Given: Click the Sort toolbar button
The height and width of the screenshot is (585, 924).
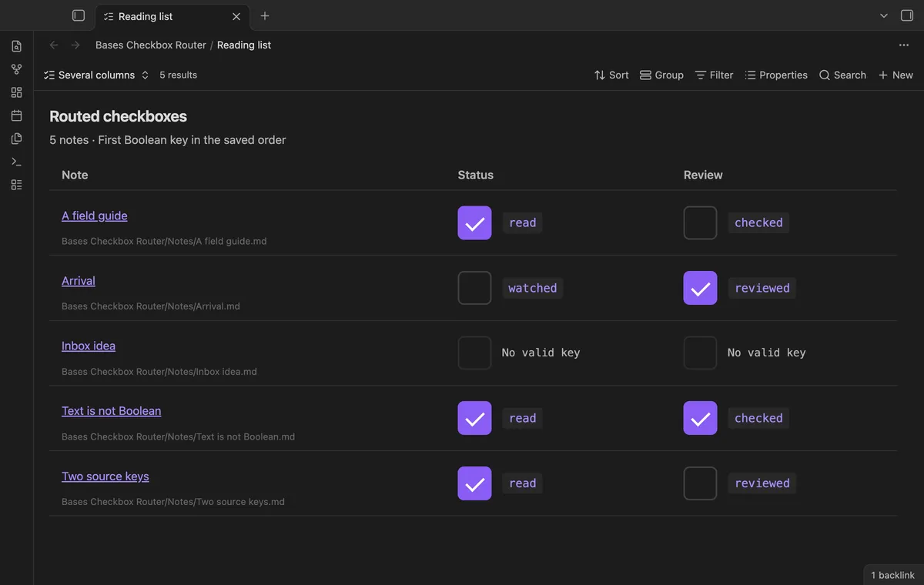Looking at the screenshot, I should click(x=611, y=75).
